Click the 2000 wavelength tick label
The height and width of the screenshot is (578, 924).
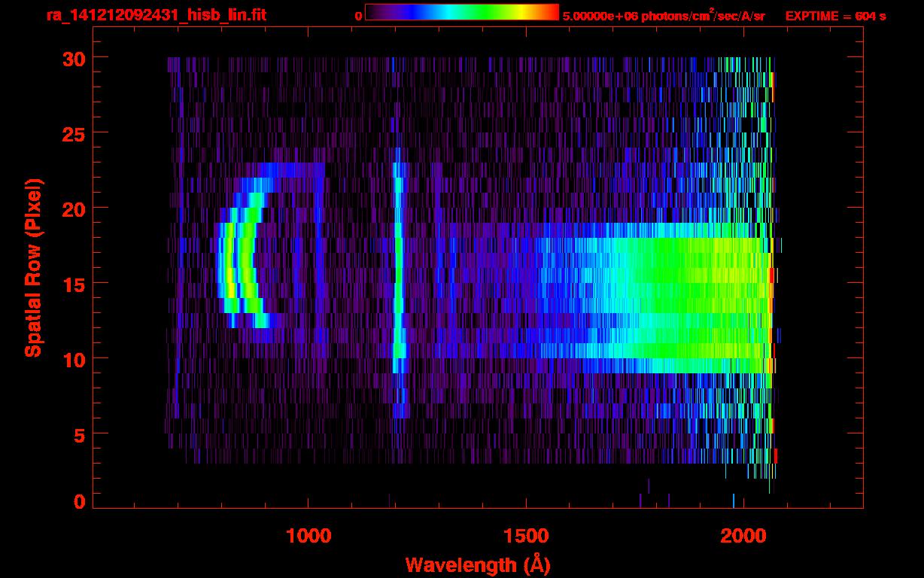point(743,536)
